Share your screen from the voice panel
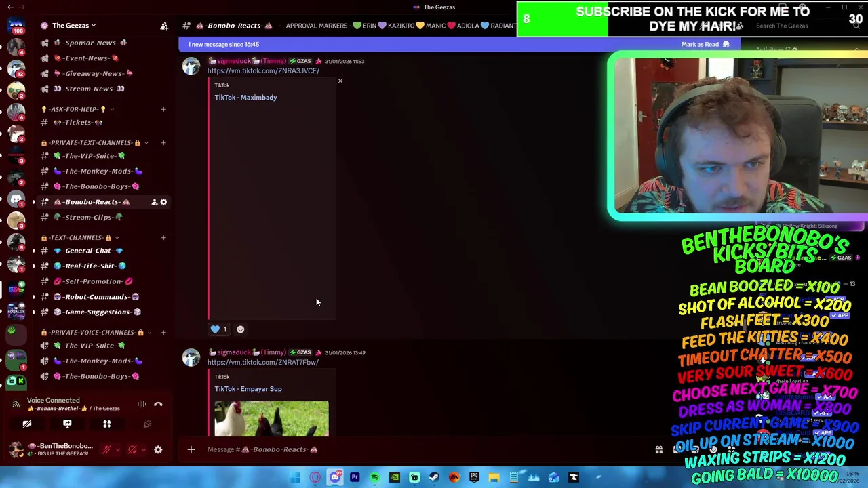 tap(67, 424)
